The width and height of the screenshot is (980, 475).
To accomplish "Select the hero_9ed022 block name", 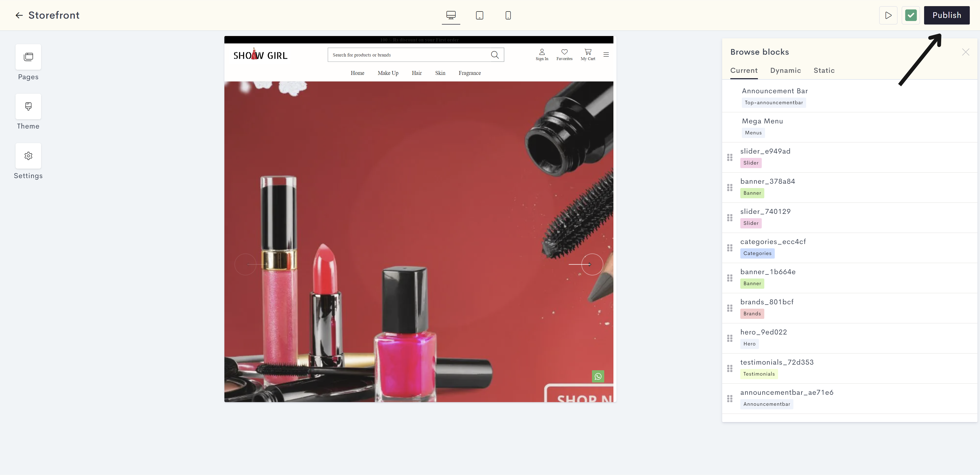I will coord(763,332).
